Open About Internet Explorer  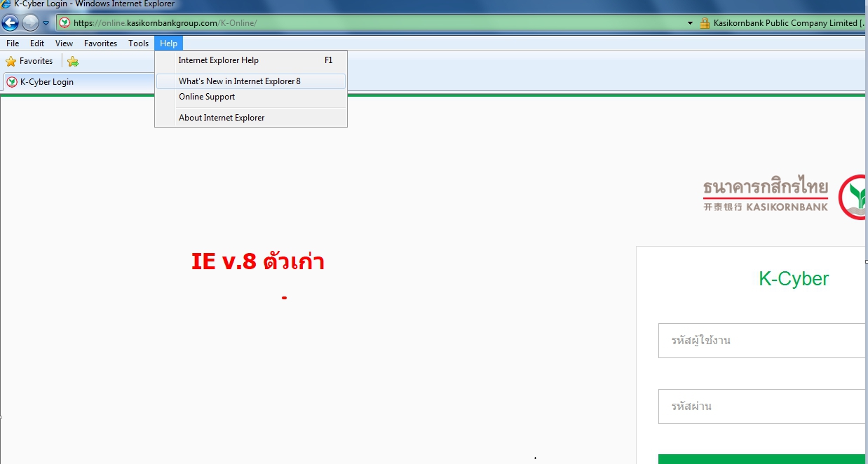click(251, 118)
